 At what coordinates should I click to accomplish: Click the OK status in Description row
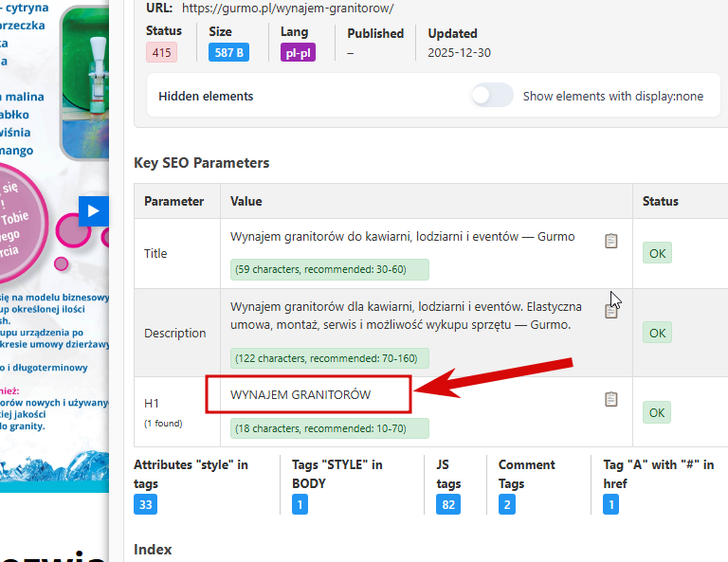click(x=657, y=333)
